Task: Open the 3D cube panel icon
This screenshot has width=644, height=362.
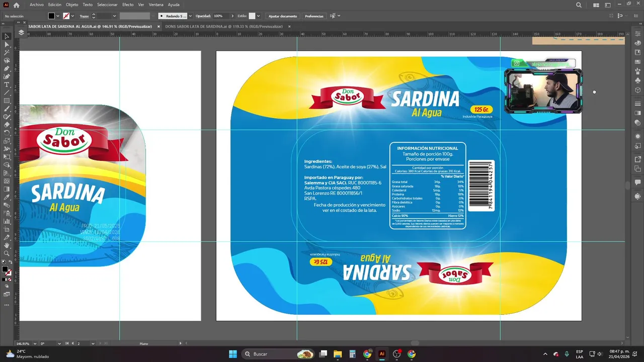Action: [x=638, y=90]
